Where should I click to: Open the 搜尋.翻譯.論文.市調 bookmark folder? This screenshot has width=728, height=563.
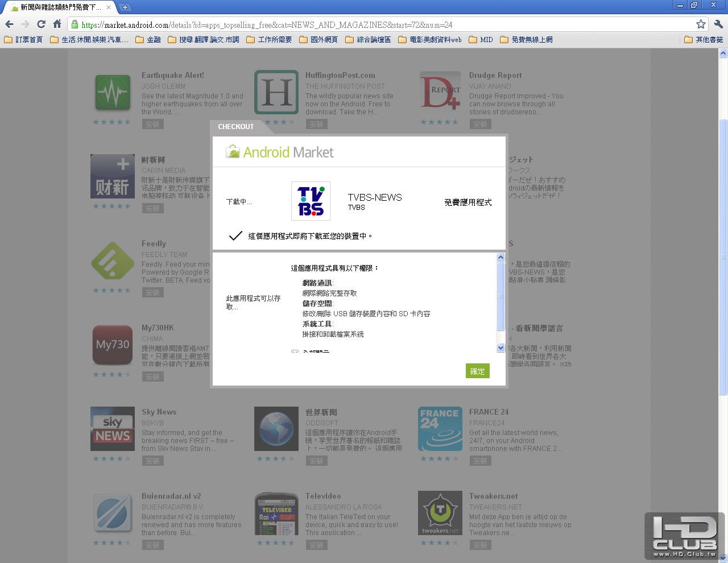pos(204,40)
